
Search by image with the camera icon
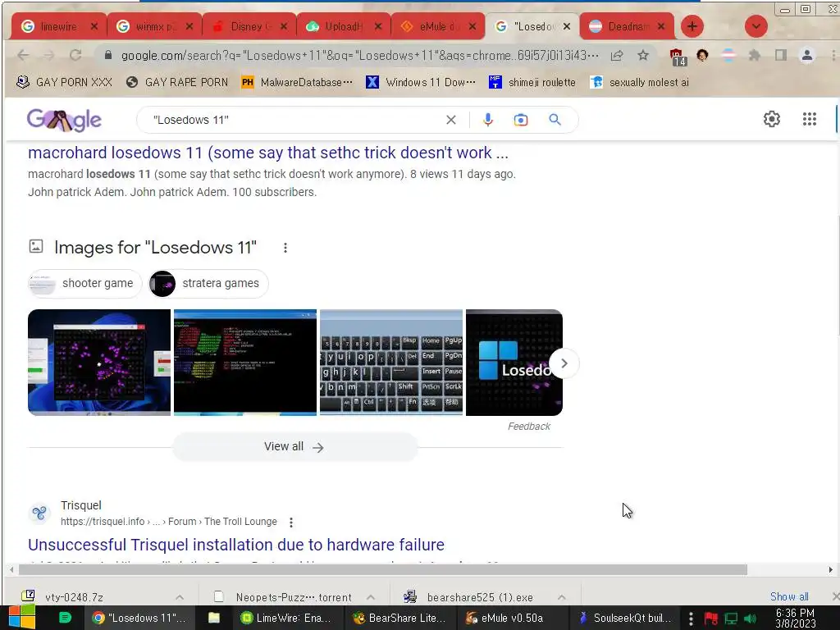tap(521, 120)
